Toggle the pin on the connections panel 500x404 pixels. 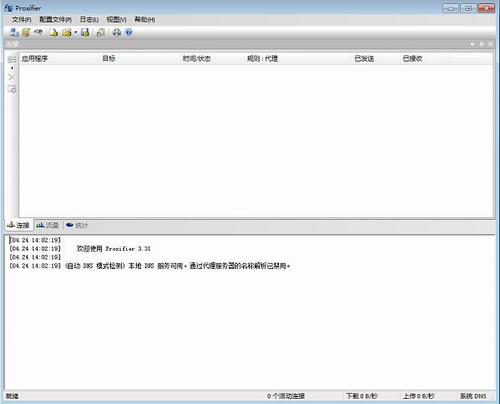coord(481,44)
